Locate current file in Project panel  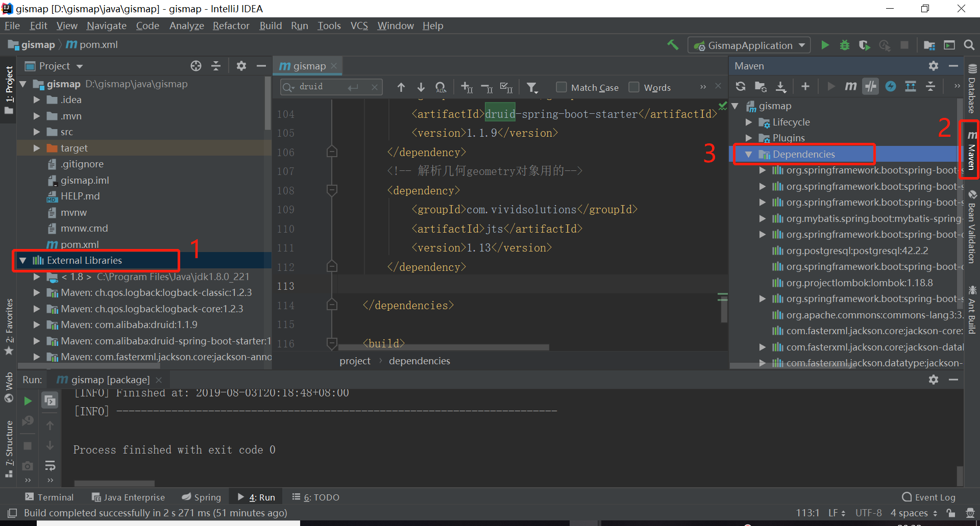coord(196,66)
